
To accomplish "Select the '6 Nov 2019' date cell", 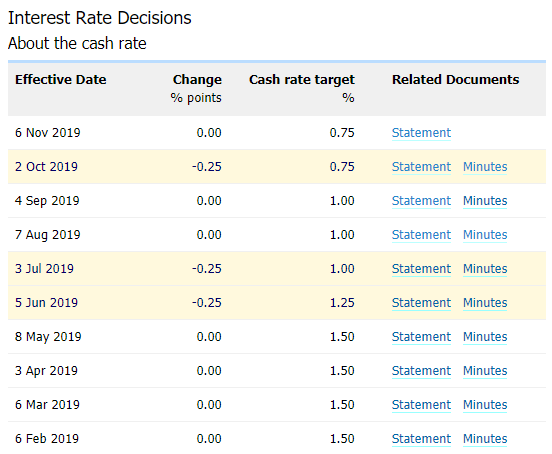I will pyautogui.click(x=48, y=133).
